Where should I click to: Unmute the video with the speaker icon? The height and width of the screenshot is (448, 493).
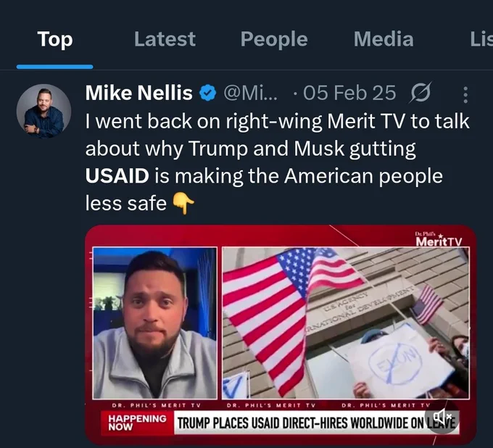point(442,417)
